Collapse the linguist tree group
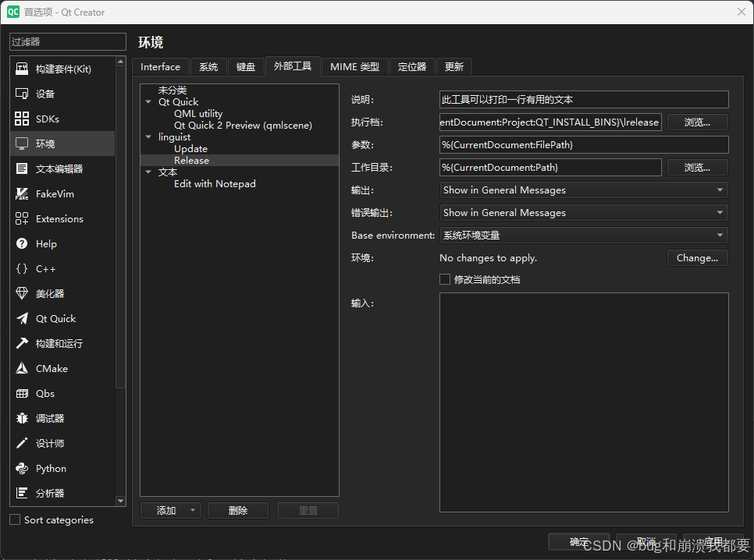 148,137
